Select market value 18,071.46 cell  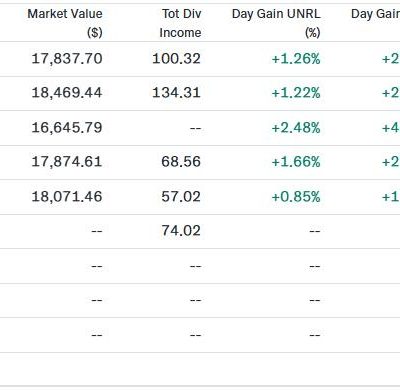[67, 196]
